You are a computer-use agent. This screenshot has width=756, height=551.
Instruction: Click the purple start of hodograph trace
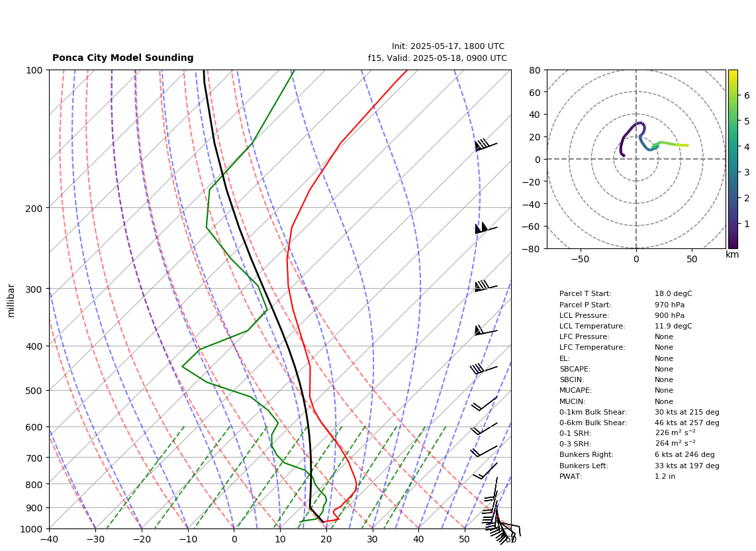[623, 155]
